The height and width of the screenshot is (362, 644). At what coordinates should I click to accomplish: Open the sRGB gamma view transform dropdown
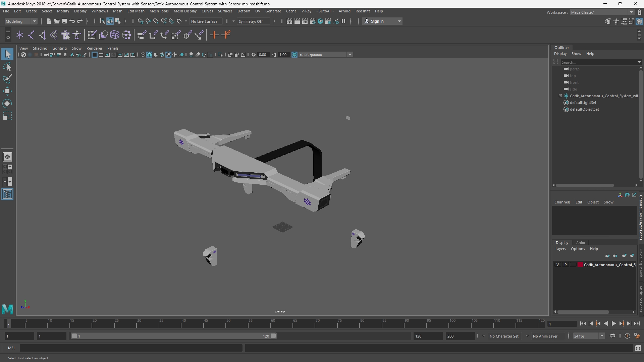tap(325, 55)
